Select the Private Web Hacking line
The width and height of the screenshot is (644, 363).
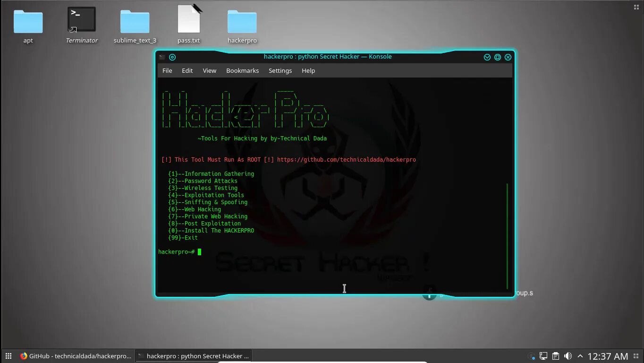(208, 216)
